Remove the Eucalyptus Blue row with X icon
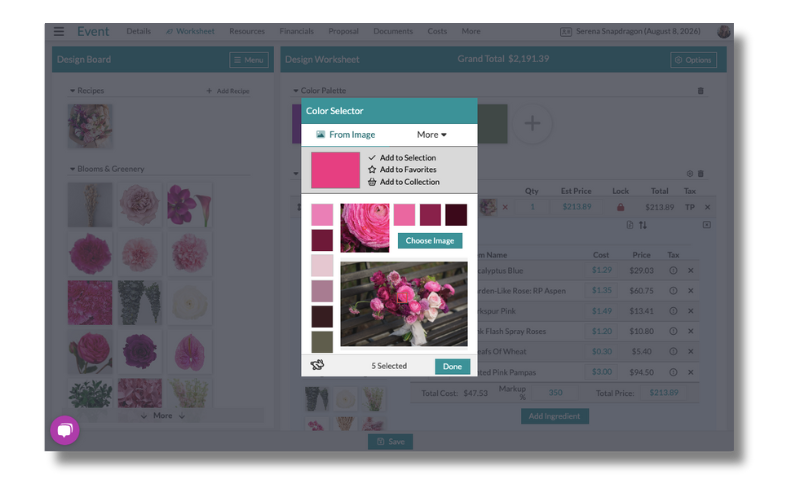Viewport: 800px width, 500px height. (690, 271)
